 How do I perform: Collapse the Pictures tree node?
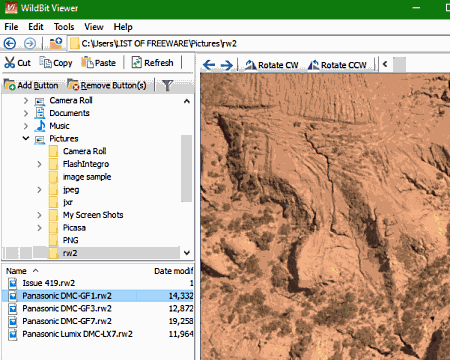click(x=26, y=138)
